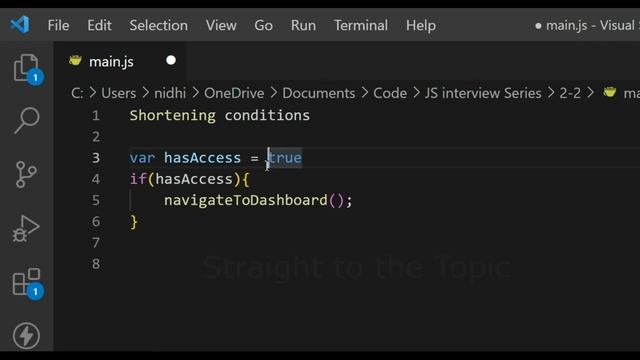Screen dimensions: 640x360
Task: Click the nidhi breadcrumb segment
Action: pyautogui.click(x=170, y=93)
